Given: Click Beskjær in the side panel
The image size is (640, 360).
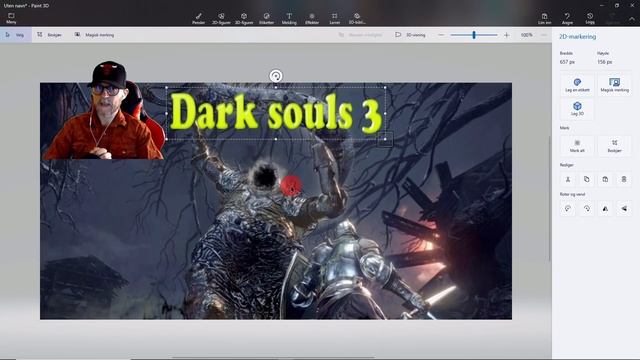Looking at the screenshot, I should click(x=614, y=146).
